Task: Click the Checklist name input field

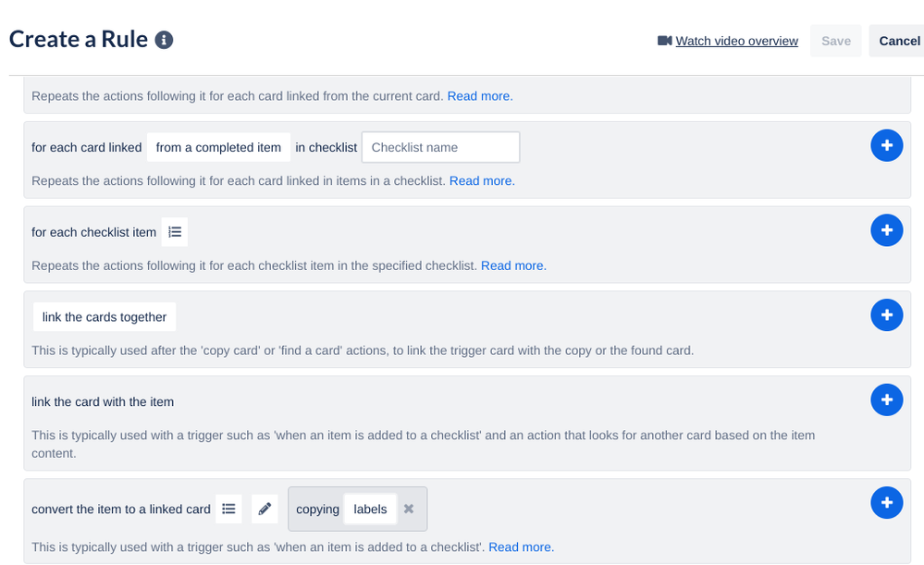Action: tap(440, 146)
